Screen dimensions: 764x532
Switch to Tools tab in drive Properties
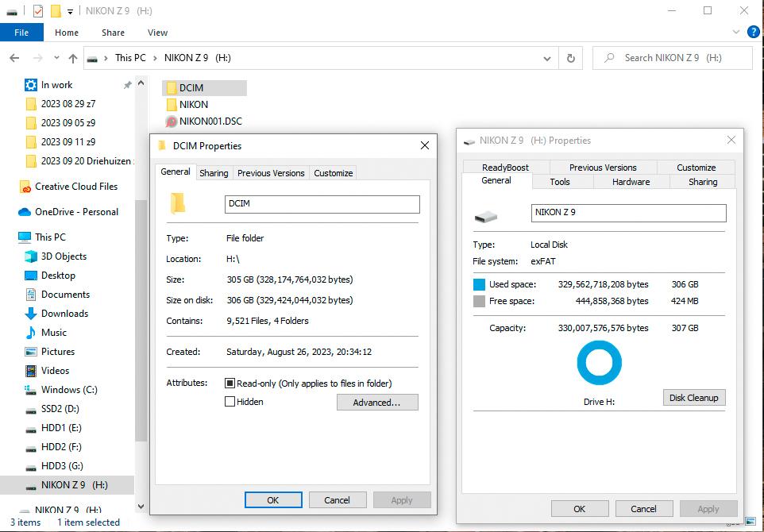560,182
